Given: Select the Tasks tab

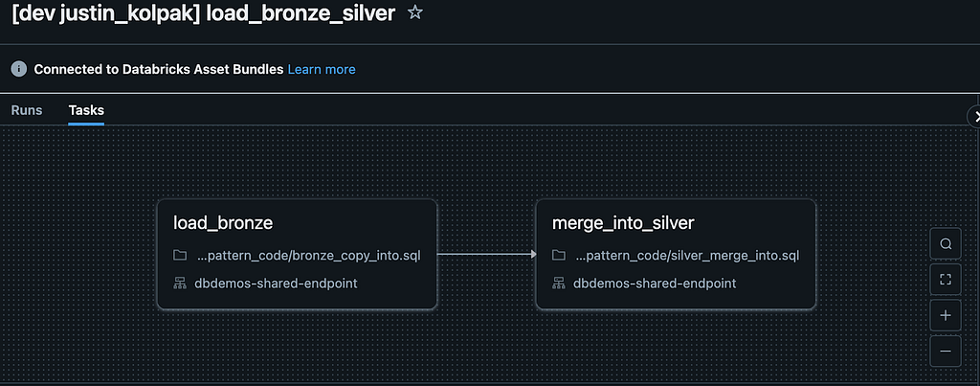Looking at the screenshot, I should click(86, 110).
